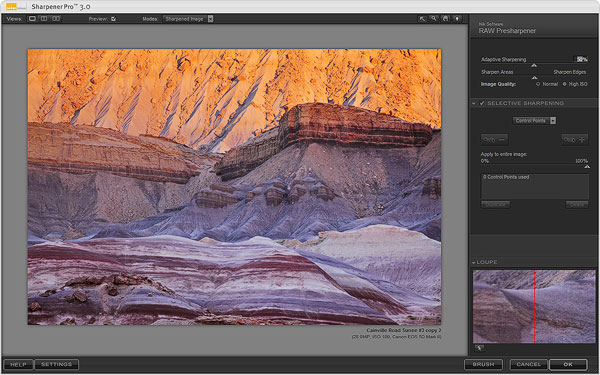Click the Adaptive Sharpening slider handle
The width and height of the screenshot is (600, 375).
(534, 65)
